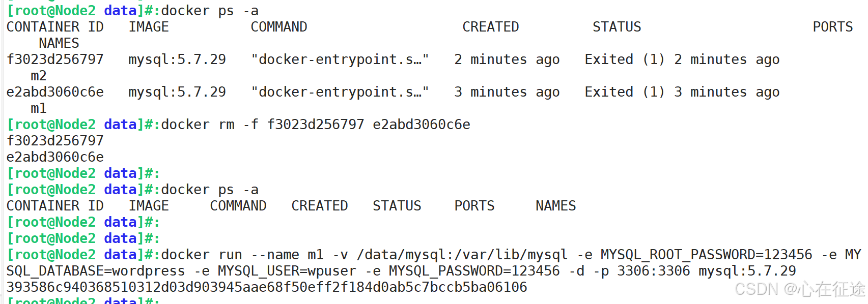Click the container name m1 under e2abd3060c6e
The width and height of the screenshot is (868, 304).
click(39, 108)
